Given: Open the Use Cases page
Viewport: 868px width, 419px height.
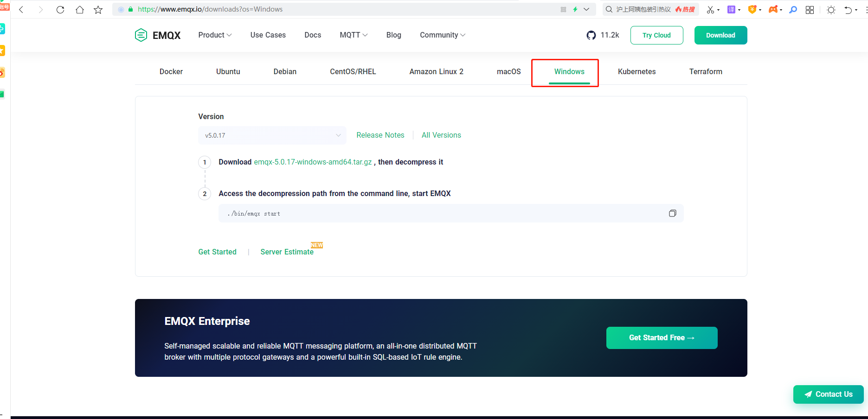Looking at the screenshot, I should click(x=268, y=35).
